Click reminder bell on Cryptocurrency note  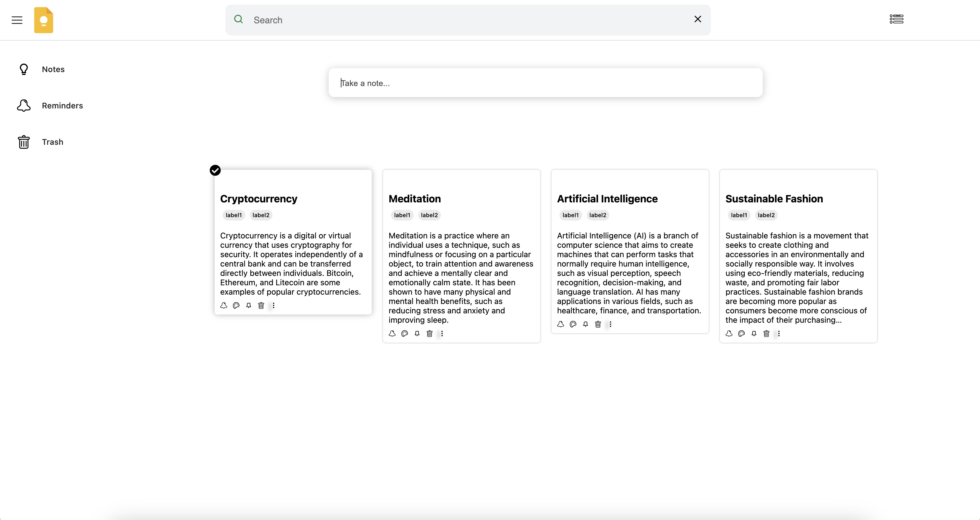point(224,305)
